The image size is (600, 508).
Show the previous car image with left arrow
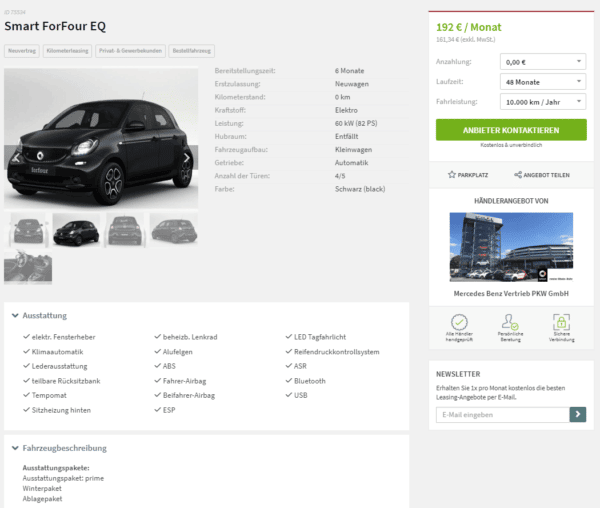[16, 158]
